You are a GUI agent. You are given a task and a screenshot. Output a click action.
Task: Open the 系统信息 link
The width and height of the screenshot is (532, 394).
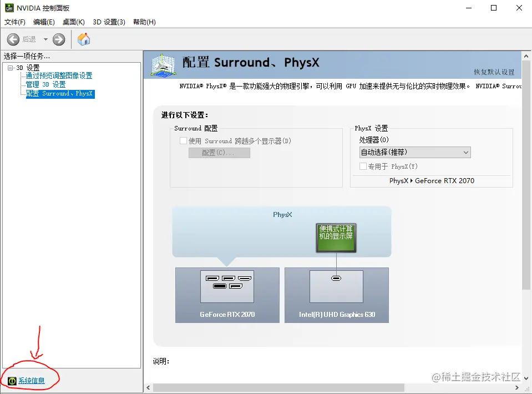click(x=32, y=381)
